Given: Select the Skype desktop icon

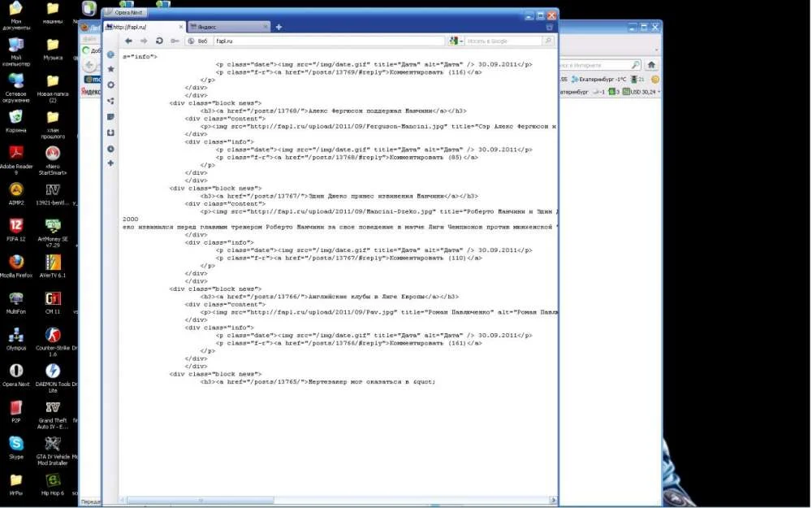Looking at the screenshot, I should 16,448.
